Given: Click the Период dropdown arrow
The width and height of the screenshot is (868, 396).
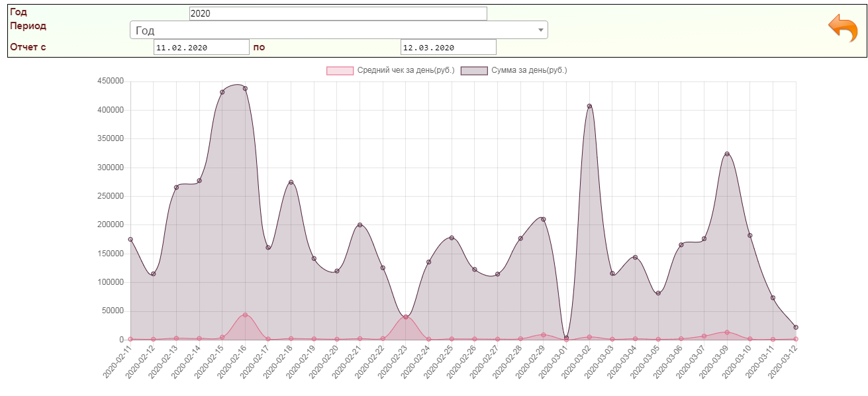Looking at the screenshot, I should coord(540,30).
